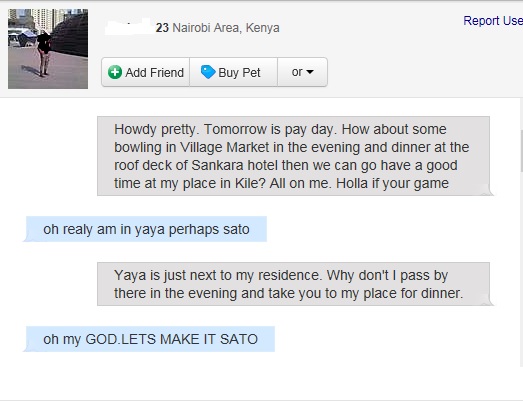Click the 'Howdy pretty' message bubble
This screenshot has width=523, height=401.
tap(294, 156)
